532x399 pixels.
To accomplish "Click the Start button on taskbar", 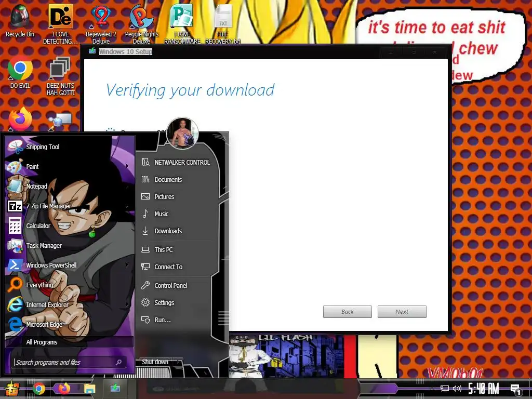I will [11, 389].
